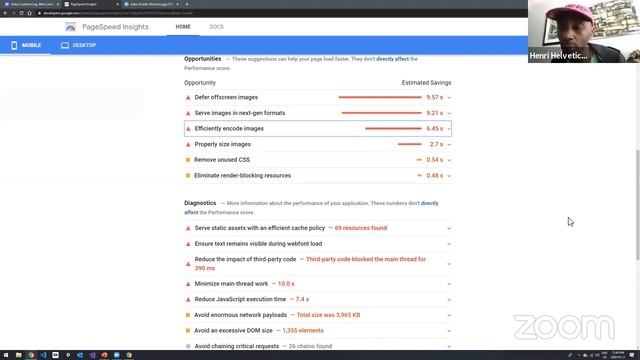
Task: Click the mobile phone icon in MOBILE tab
Action: pos(14,45)
